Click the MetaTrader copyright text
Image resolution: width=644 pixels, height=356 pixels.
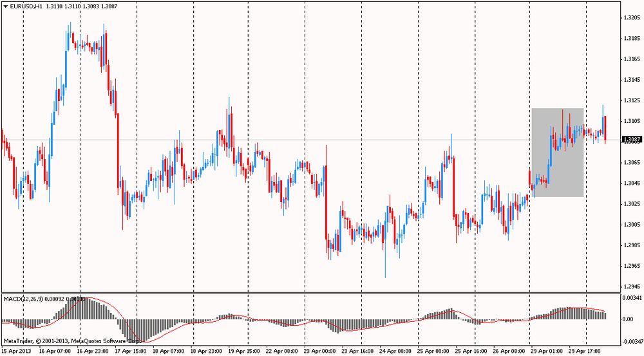(x=71, y=341)
